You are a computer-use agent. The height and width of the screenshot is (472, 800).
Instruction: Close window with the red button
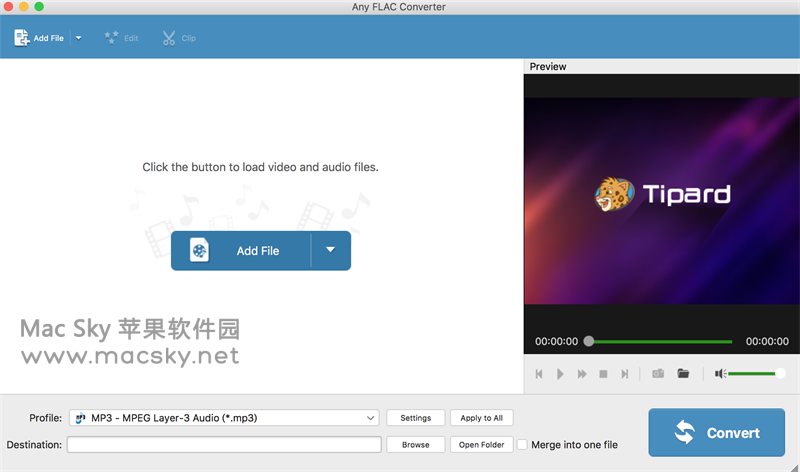8,7
